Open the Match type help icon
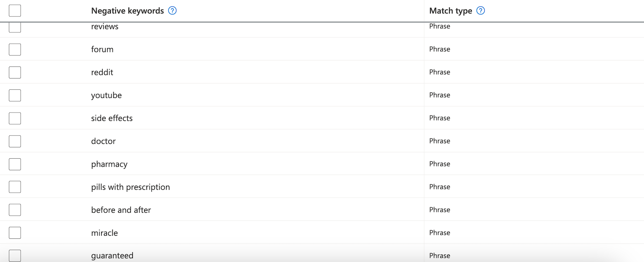 pyautogui.click(x=480, y=11)
